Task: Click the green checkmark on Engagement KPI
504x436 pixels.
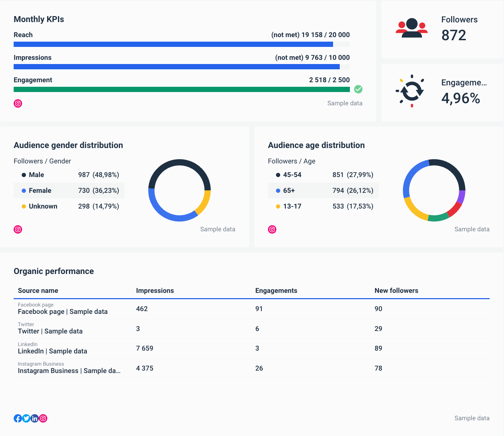Action: click(358, 89)
